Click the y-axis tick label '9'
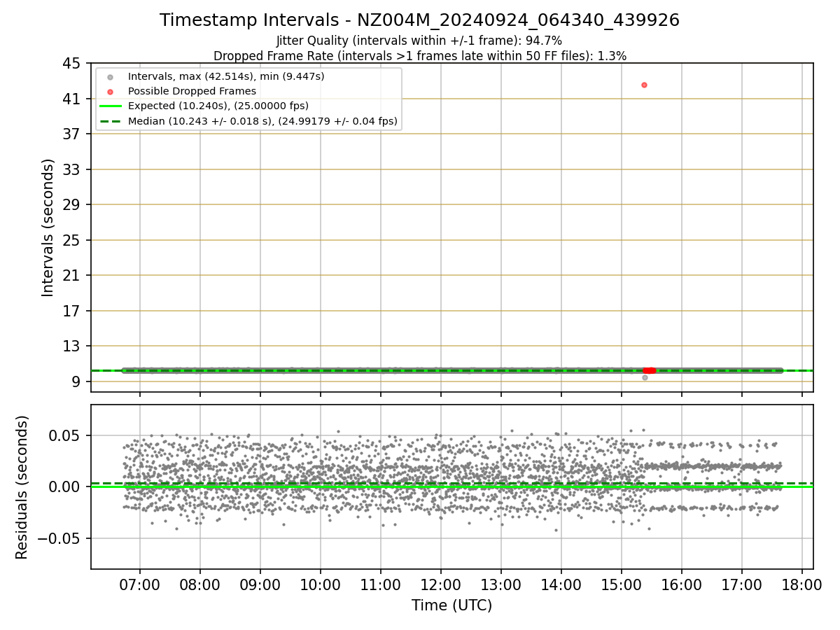 [x=76, y=382]
